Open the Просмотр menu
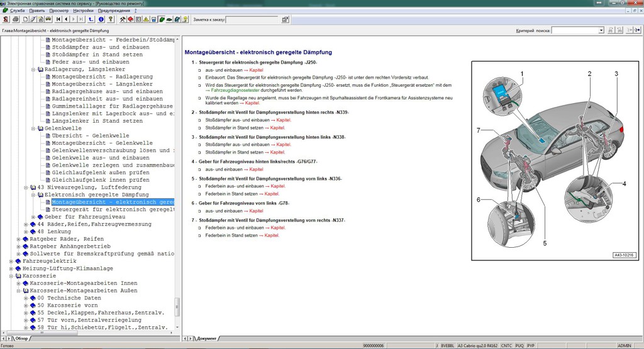 click(58, 11)
